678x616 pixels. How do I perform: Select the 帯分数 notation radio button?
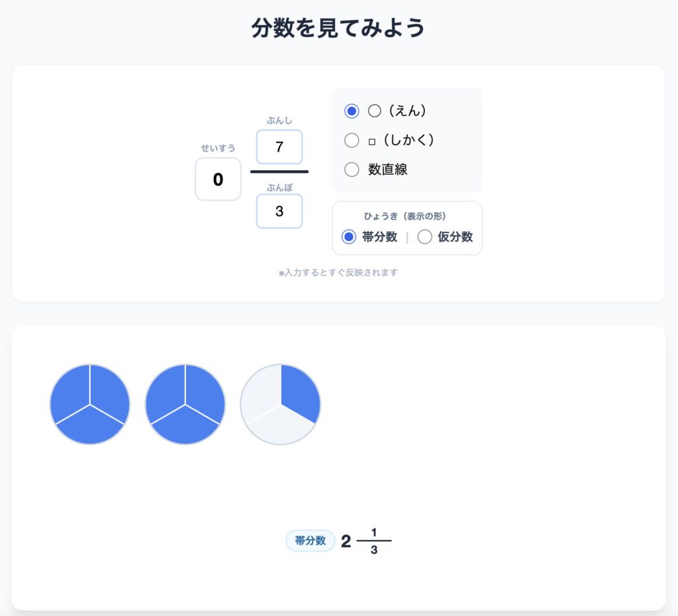(349, 236)
